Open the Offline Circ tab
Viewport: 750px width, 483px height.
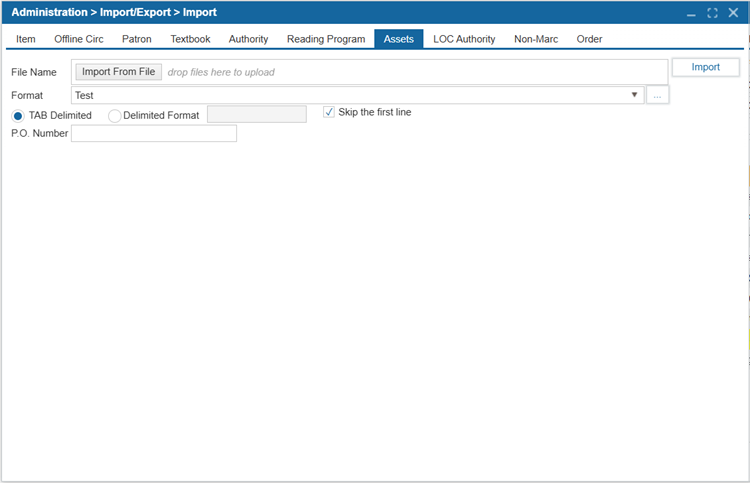(x=79, y=39)
